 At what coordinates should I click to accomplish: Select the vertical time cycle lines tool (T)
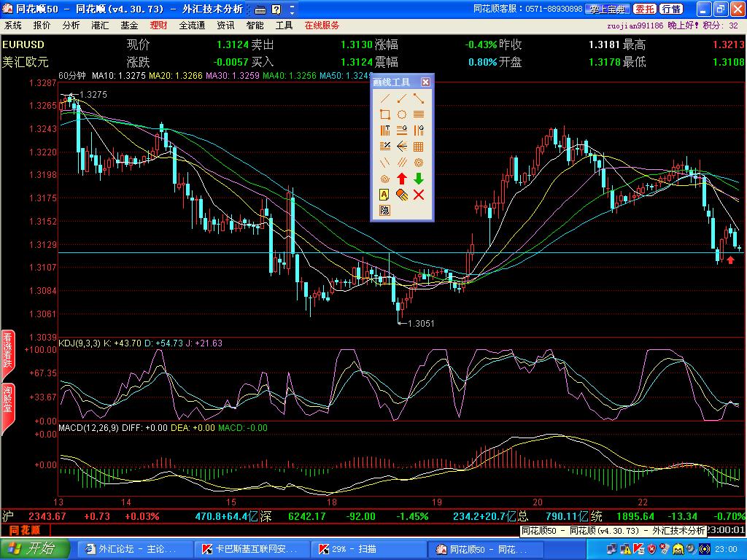(x=385, y=130)
